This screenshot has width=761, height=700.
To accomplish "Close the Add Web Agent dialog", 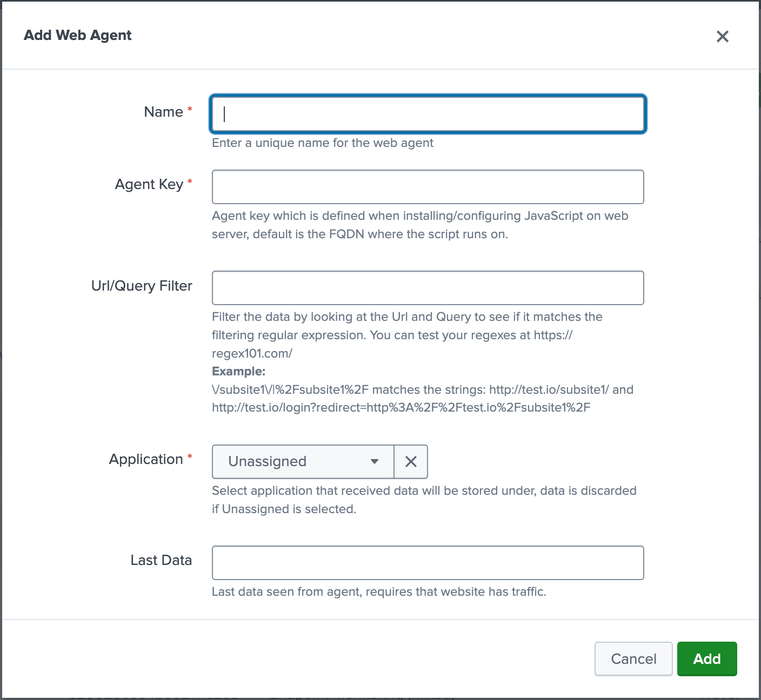I will (722, 36).
